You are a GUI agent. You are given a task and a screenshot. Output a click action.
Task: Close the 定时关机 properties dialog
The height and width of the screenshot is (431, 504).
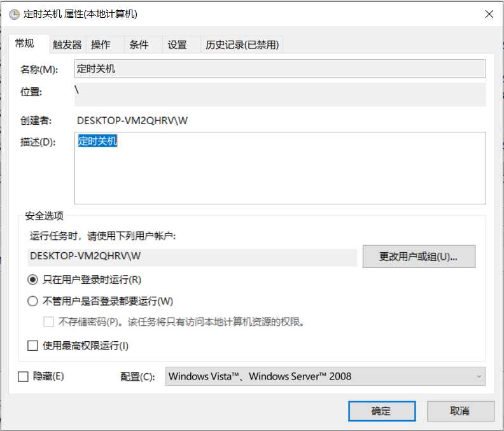point(489,14)
